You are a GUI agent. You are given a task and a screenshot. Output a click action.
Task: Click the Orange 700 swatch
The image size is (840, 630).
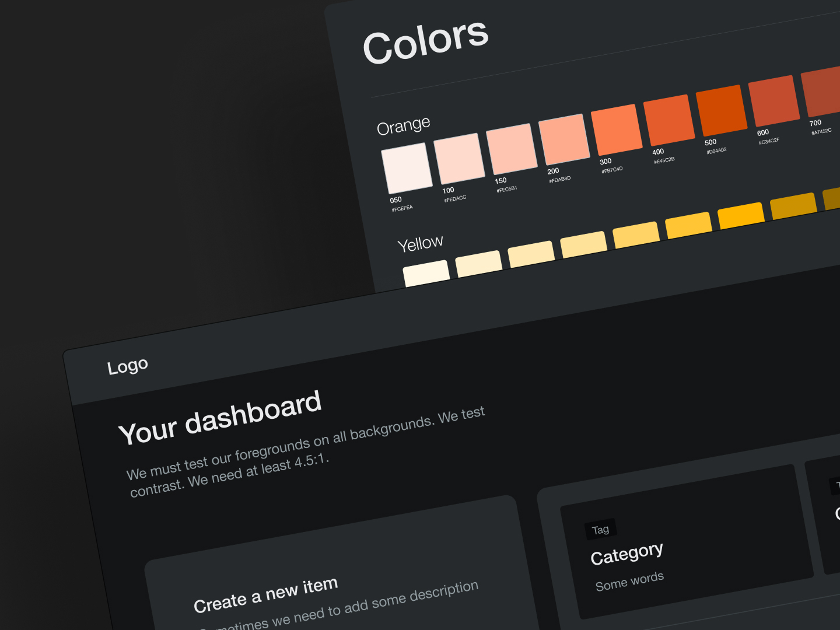point(822,92)
